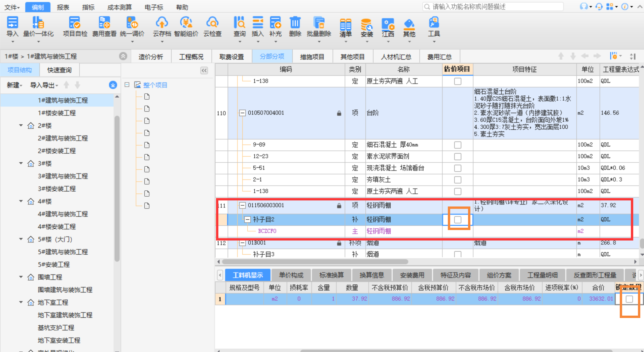644x352 pixels.
Task: Switch to the 成本测算 ribbon tab
Action: click(119, 7)
